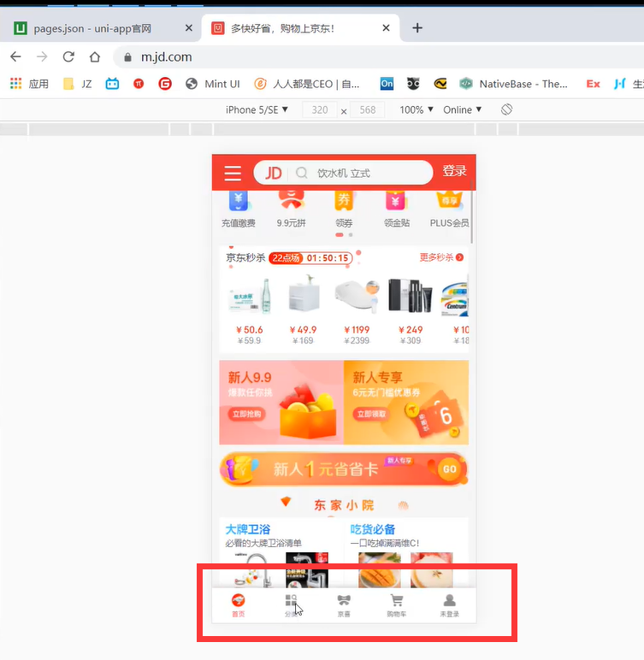644x660 pixels.
Task: Open 大牌卫浴 section heading
Action: click(x=248, y=529)
